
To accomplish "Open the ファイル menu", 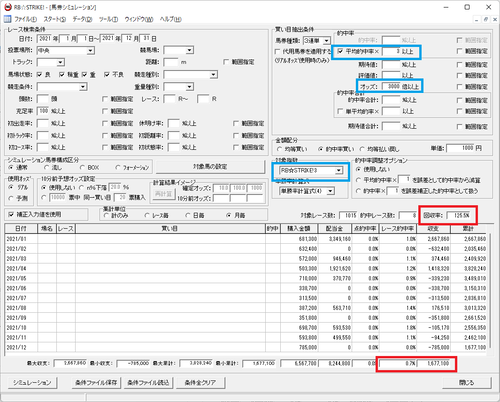I will [x=25, y=19].
